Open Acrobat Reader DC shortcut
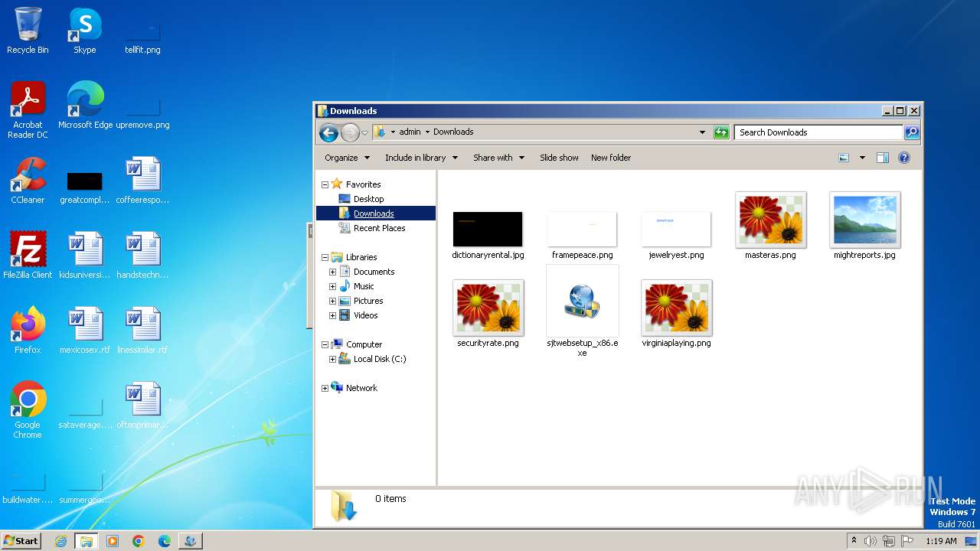The image size is (980, 551). [28, 109]
